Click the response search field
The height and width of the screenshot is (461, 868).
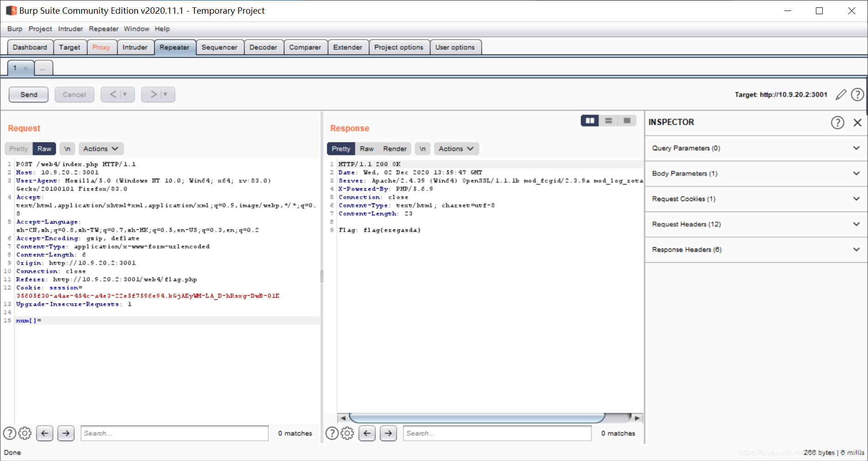pyautogui.click(x=497, y=433)
